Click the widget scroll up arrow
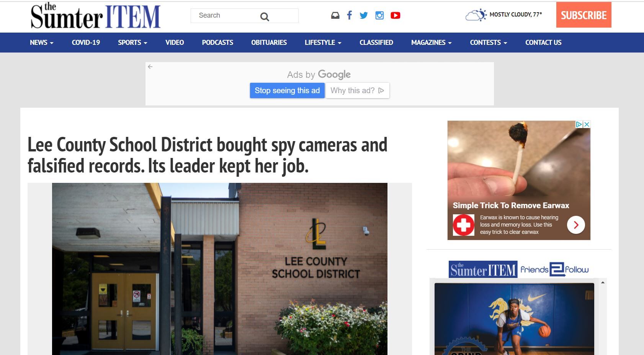Viewport: 644px width, 355px height. click(x=603, y=283)
